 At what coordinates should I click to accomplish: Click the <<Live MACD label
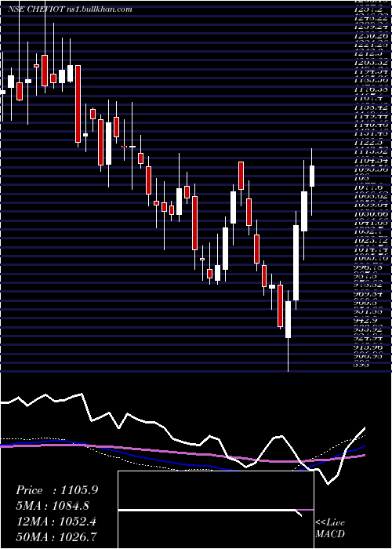pyautogui.click(x=330, y=528)
